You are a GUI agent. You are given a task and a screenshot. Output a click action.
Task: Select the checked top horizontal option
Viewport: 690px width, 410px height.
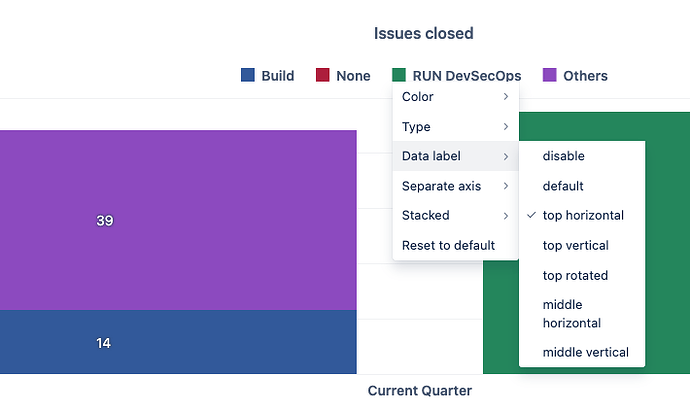tap(582, 216)
